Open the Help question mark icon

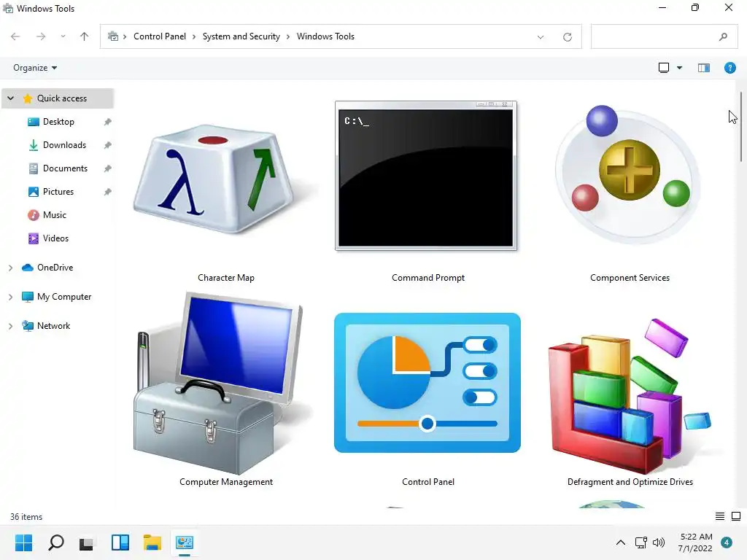pyautogui.click(x=729, y=68)
